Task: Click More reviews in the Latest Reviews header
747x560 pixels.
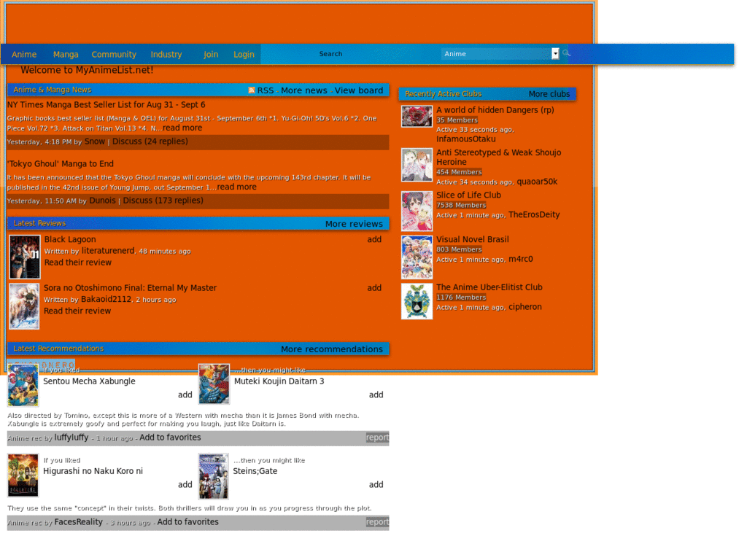Action: point(354,224)
